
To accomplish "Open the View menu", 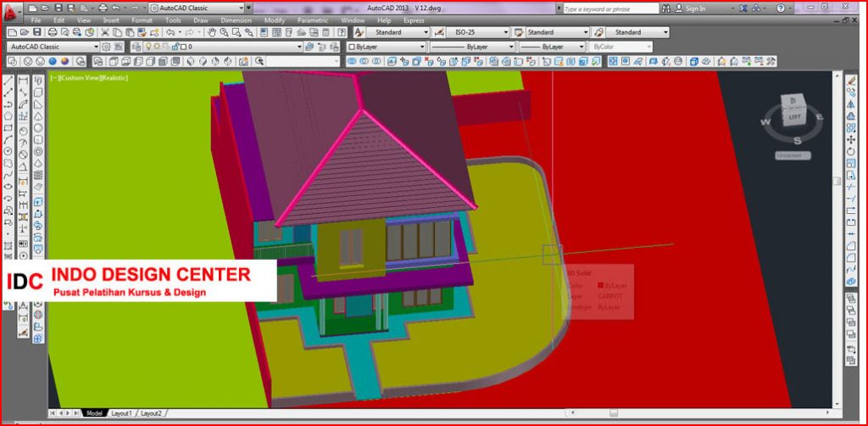I will point(84,20).
